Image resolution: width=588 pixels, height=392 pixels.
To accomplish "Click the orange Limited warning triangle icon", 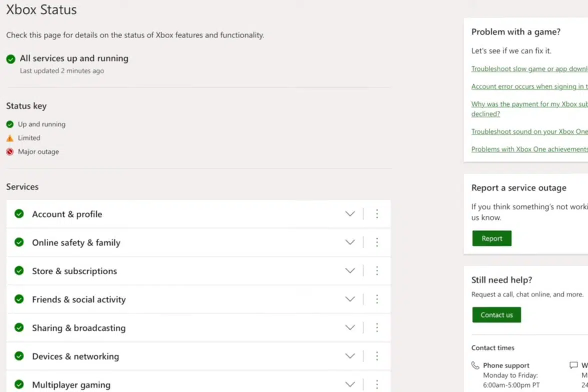I will (10, 138).
